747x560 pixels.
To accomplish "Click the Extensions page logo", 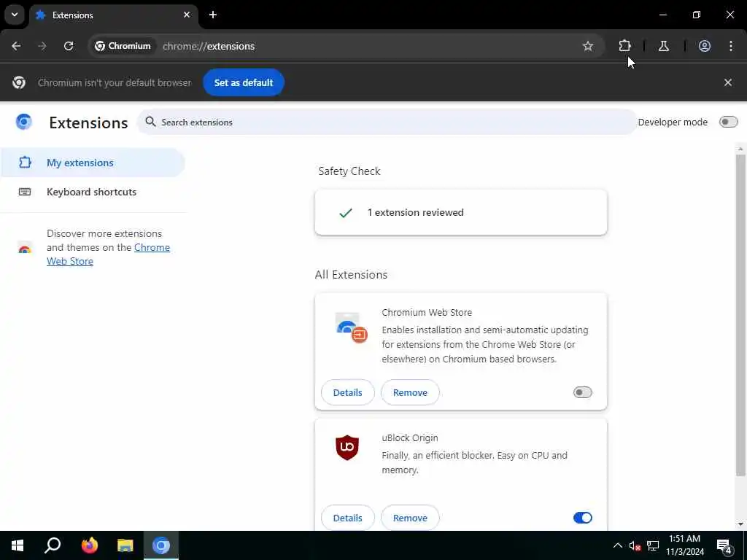I will point(24,122).
